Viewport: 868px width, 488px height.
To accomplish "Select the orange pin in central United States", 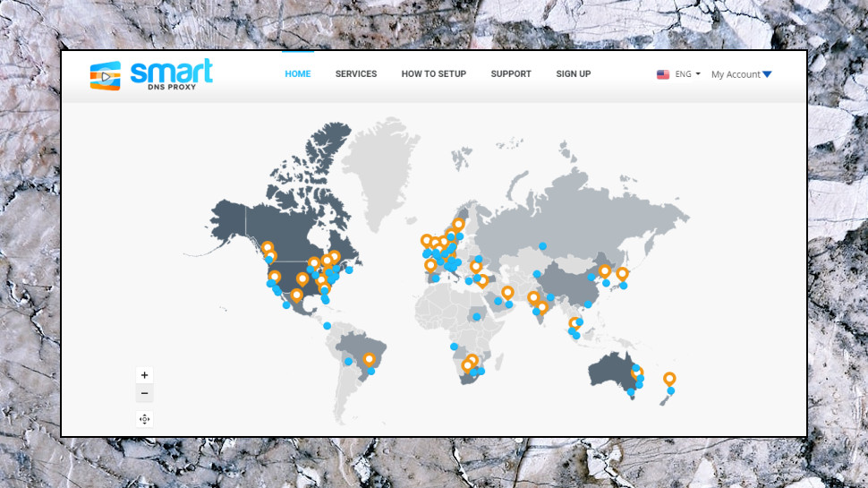I will 302,278.
